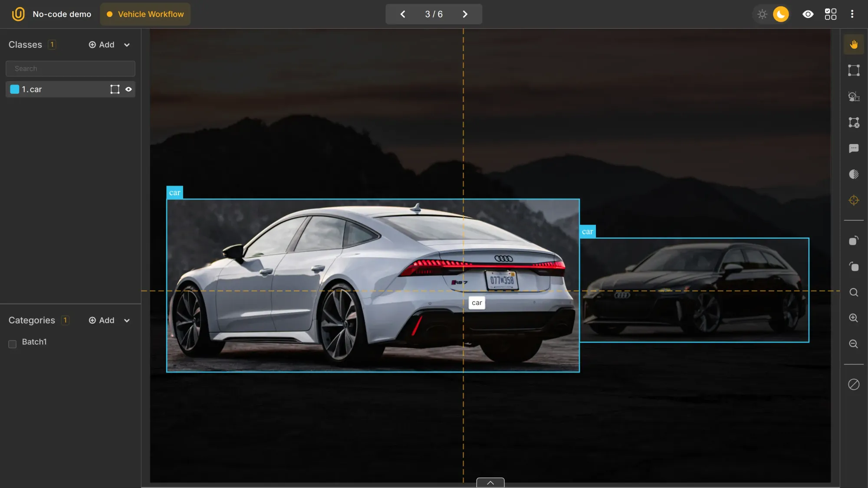Open the comments tool
The image size is (868, 488).
click(x=854, y=148)
